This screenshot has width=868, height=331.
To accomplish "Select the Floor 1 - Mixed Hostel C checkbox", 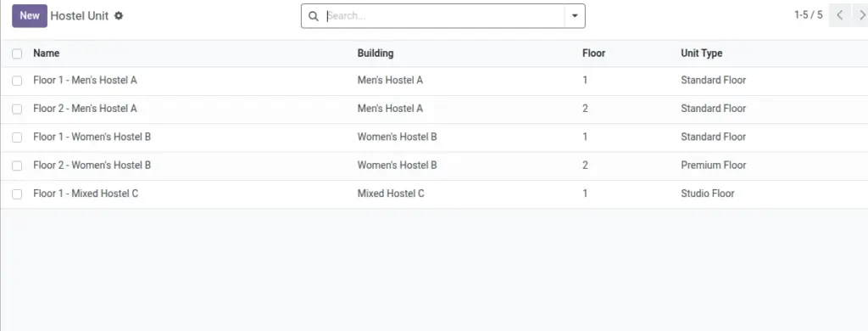I will pyautogui.click(x=17, y=194).
